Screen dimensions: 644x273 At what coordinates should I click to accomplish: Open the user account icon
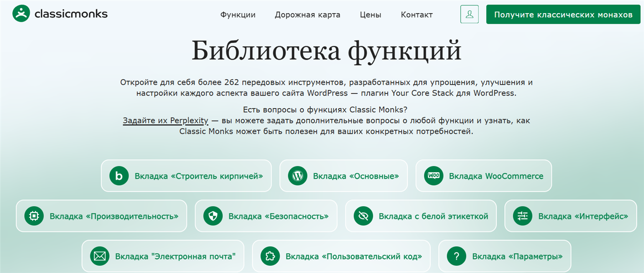click(469, 15)
